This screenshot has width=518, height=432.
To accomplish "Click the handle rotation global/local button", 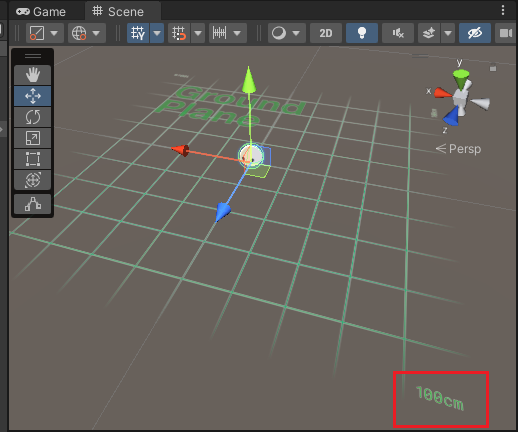I will tap(79, 33).
